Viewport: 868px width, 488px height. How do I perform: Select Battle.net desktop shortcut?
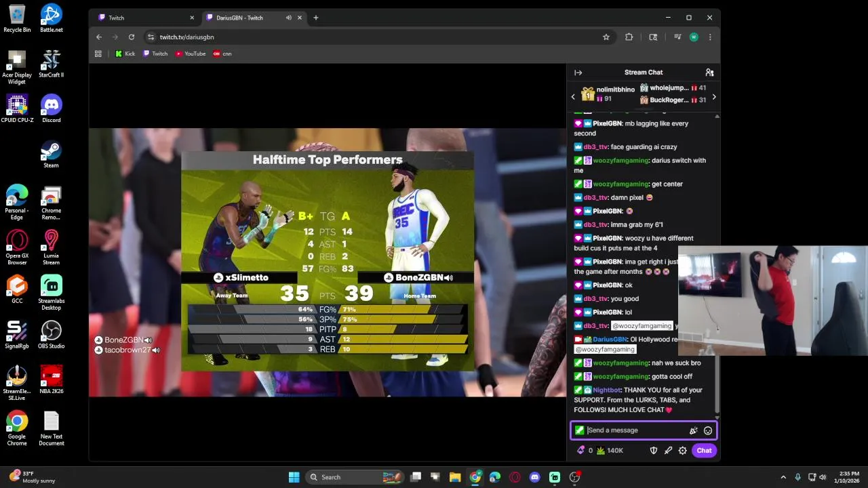pyautogui.click(x=51, y=18)
